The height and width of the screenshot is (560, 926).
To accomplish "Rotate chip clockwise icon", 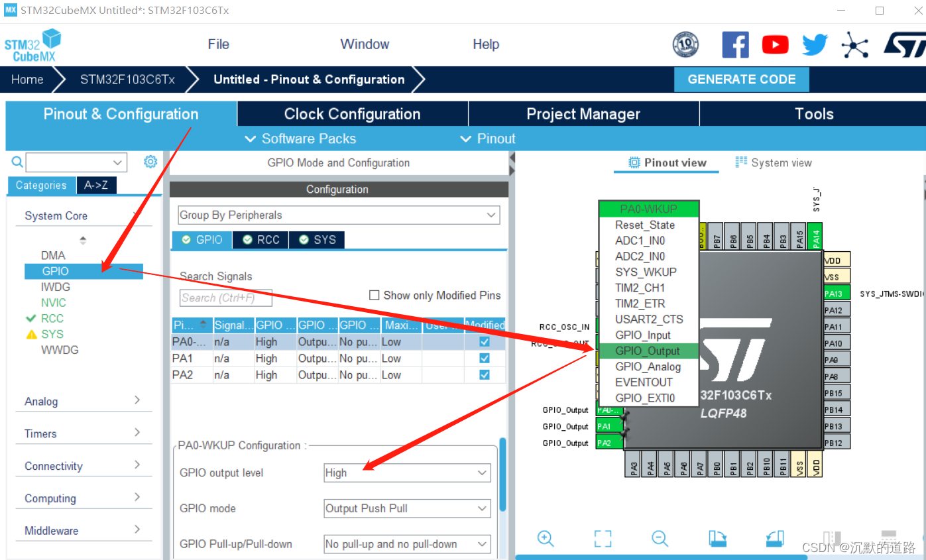I will [717, 538].
